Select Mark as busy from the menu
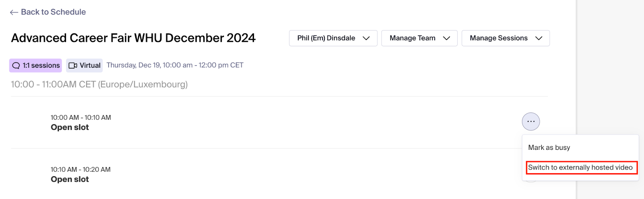644x199 pixels. [549, 147]
